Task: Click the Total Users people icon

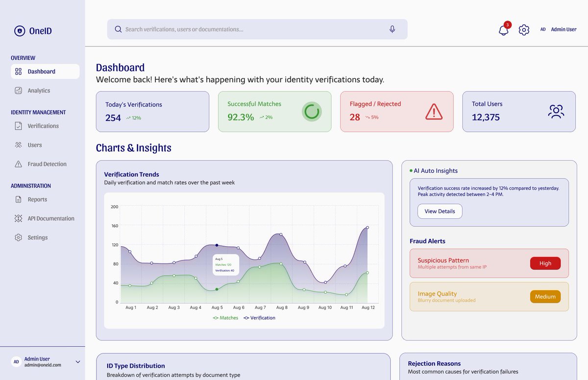Action: click(x=556, y=112)
